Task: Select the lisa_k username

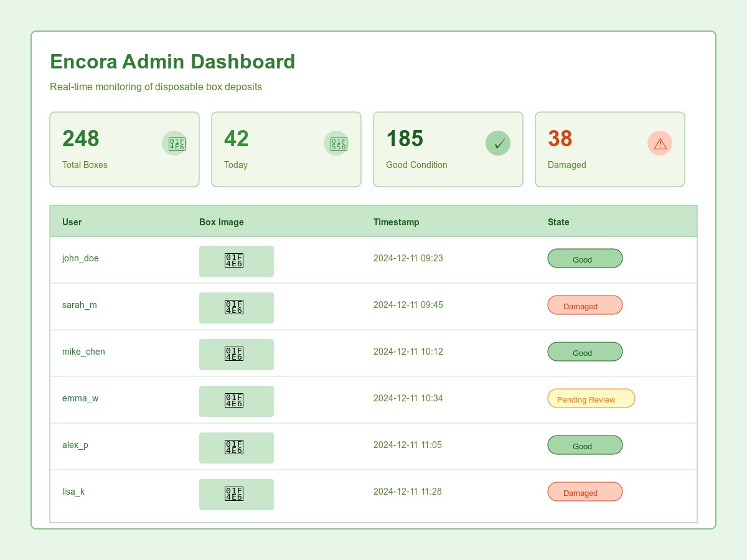Action: 73,492
